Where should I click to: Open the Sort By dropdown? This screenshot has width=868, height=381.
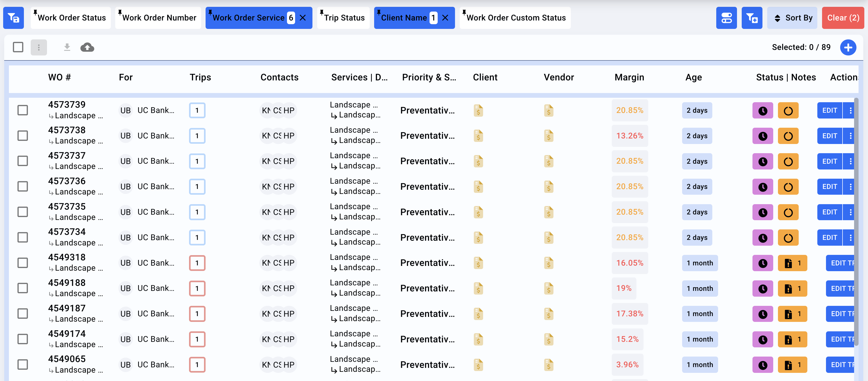click(x=792, y=18)
